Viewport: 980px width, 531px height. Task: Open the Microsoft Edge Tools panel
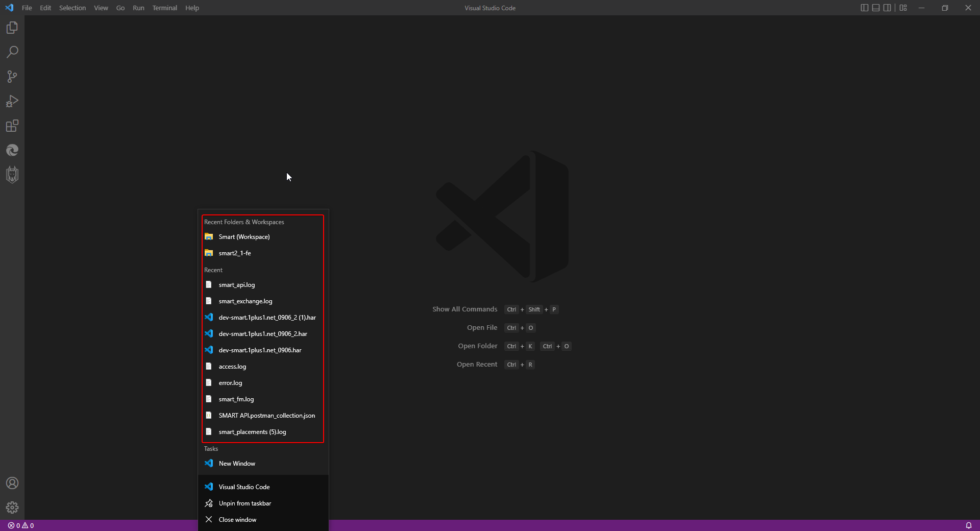pyautogui.click(x=12, y=150)
